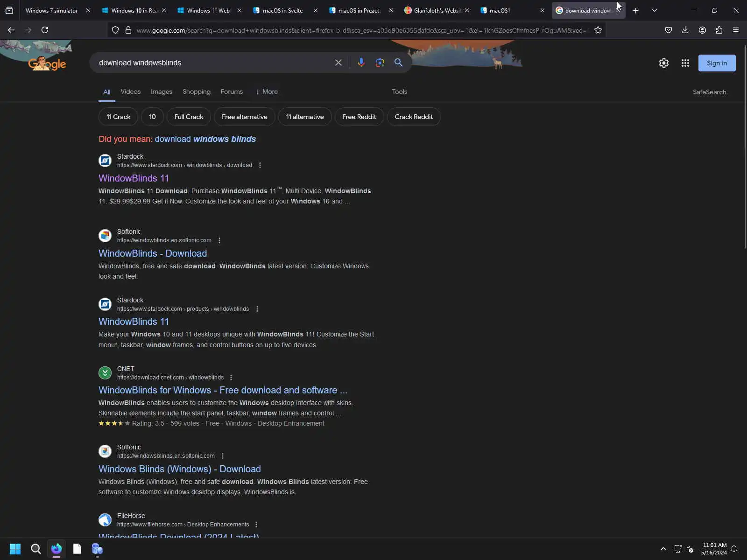This screenshot has width=747, height=560.
Task: Open the Windows Start menu
Action: tap(15, 549)
